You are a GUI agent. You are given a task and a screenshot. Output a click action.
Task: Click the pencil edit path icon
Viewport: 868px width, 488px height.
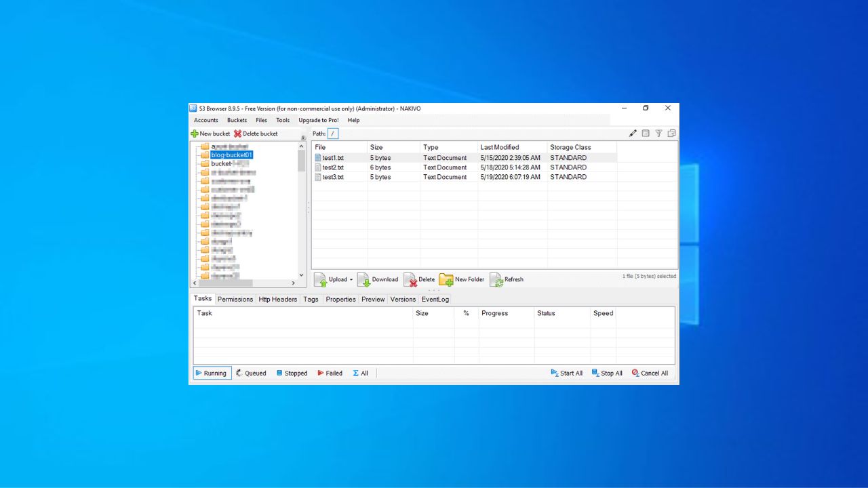[x=633, y=134]
